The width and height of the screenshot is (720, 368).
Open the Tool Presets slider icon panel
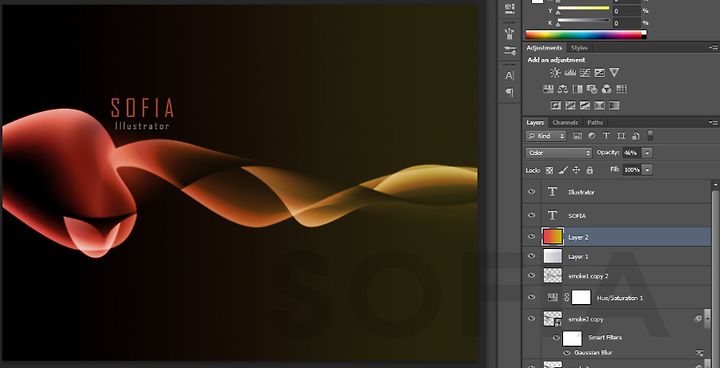(x=510, y=51)
